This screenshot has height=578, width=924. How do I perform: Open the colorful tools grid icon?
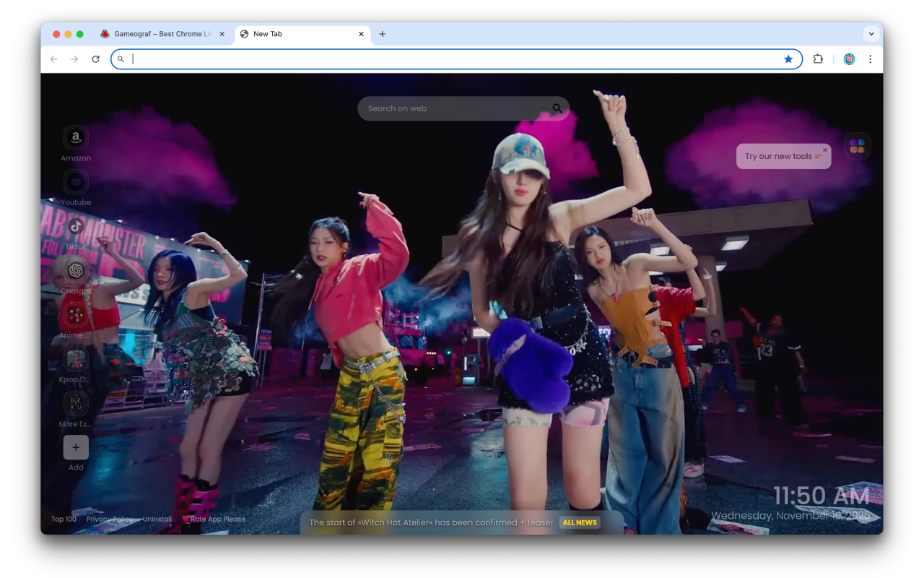point(857,146)
